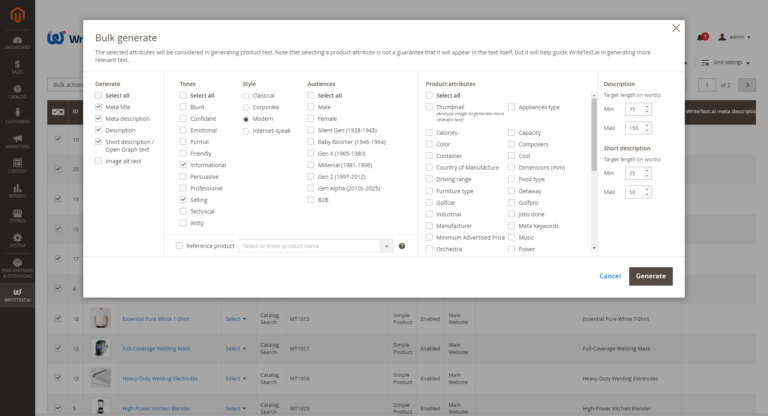The image size is (768, 416).
Task: Click the Short description Max field
Action: click(638, 192)
